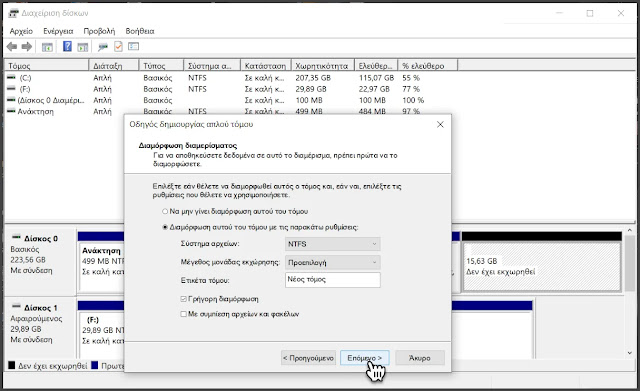This screenshot has height=391, width=640.
Task: Click the disk icon next to Δίσκος 0
Action: pyautogui.click(x=16, y=237)
